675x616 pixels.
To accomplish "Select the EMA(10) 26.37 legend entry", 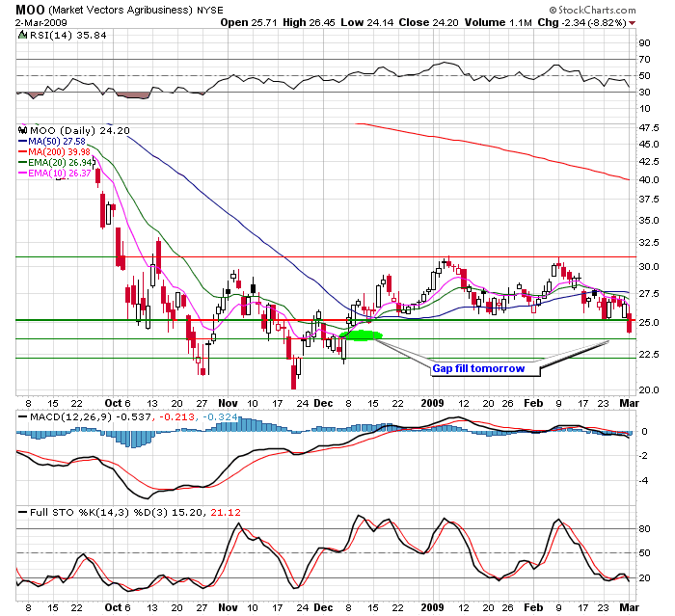I will 55,174.
